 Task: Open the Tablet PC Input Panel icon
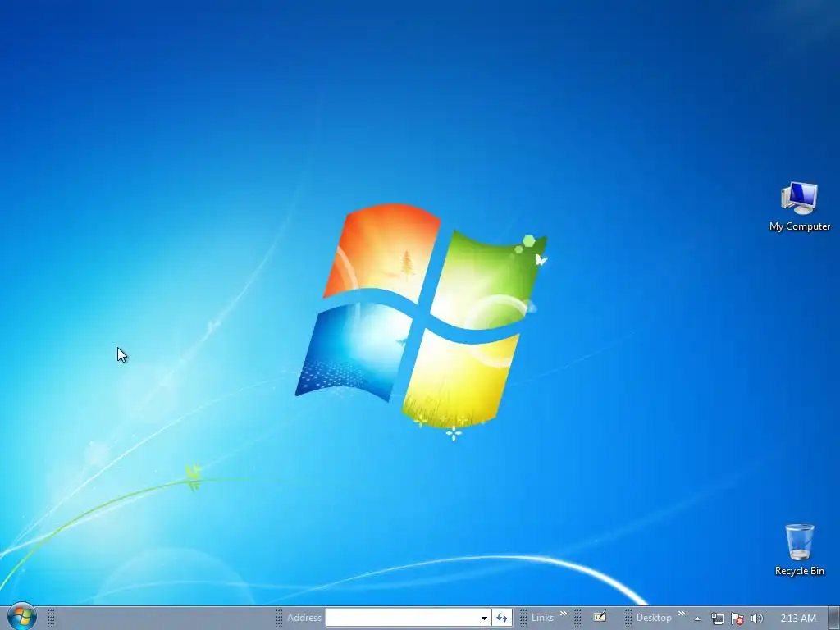600,617
